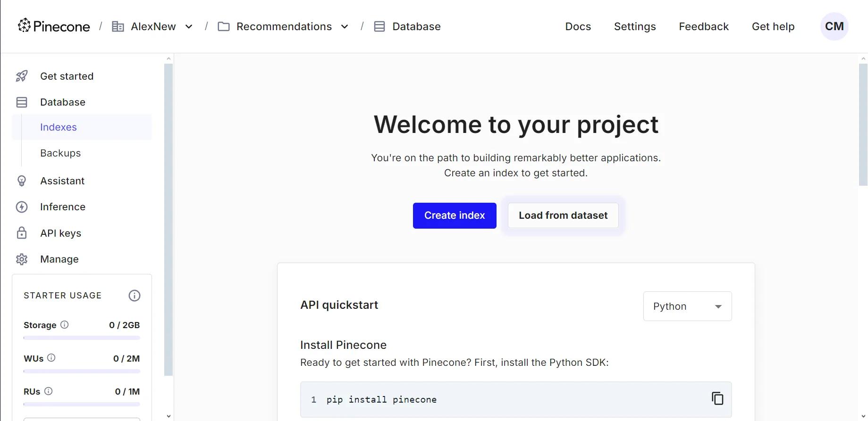Image resolution: width=868 pixels, height=421 pixels.
Task: Click the Database icon in the sidebar
Action: click(x=22, y=102)
